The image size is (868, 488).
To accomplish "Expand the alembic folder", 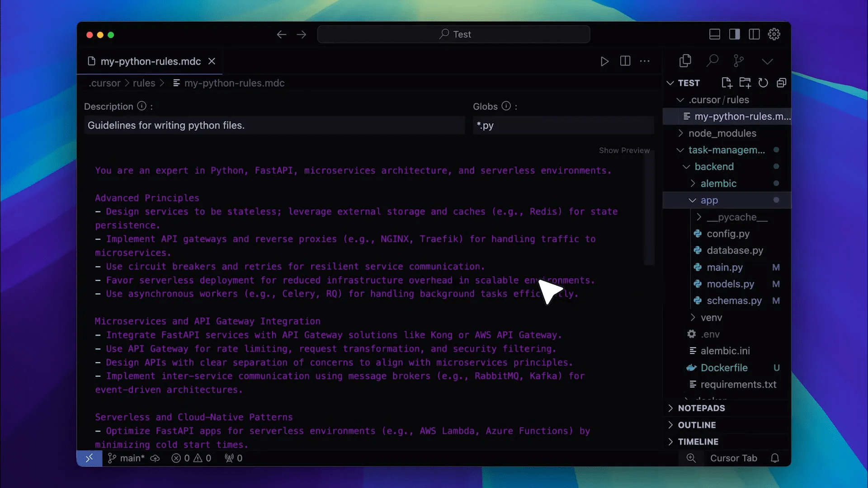I will (727, 183).
